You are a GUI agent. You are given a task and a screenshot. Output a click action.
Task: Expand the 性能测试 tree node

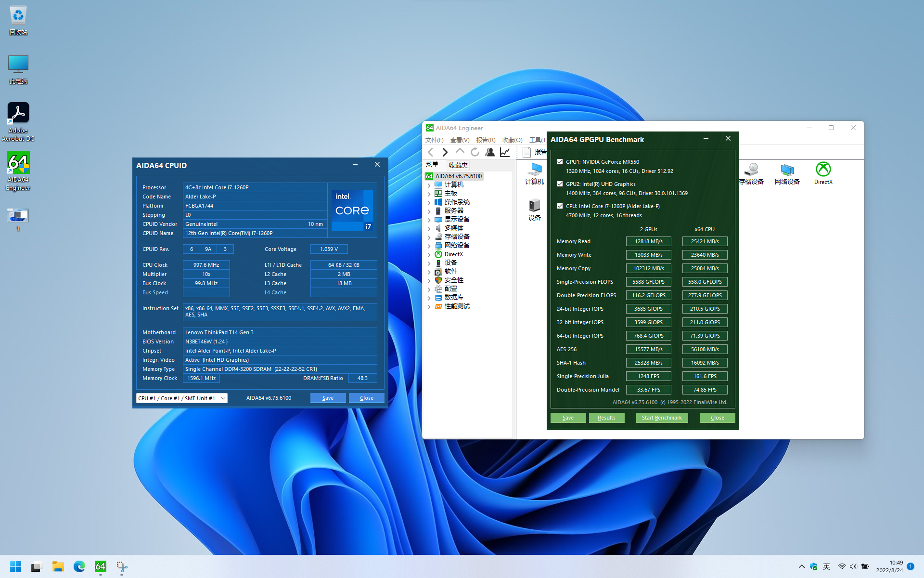tap(429, 306)
